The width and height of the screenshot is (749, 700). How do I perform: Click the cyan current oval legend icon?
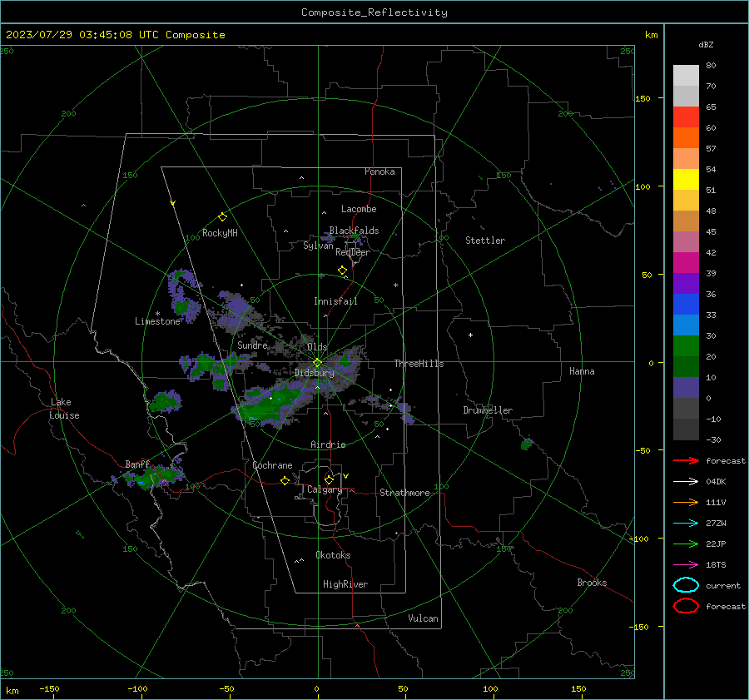click(x=686, y=585)
